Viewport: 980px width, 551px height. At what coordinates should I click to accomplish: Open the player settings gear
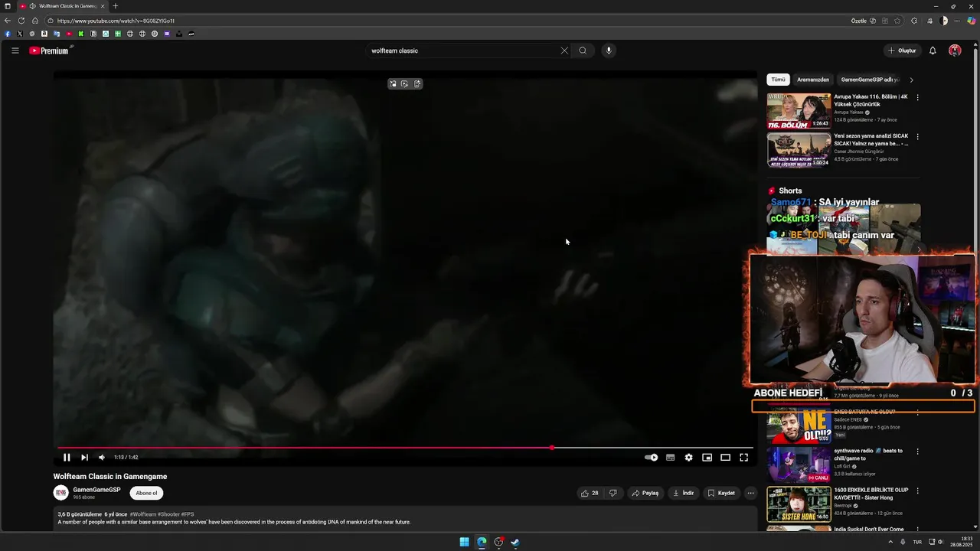pyautogui.click(x=688, y=457)
